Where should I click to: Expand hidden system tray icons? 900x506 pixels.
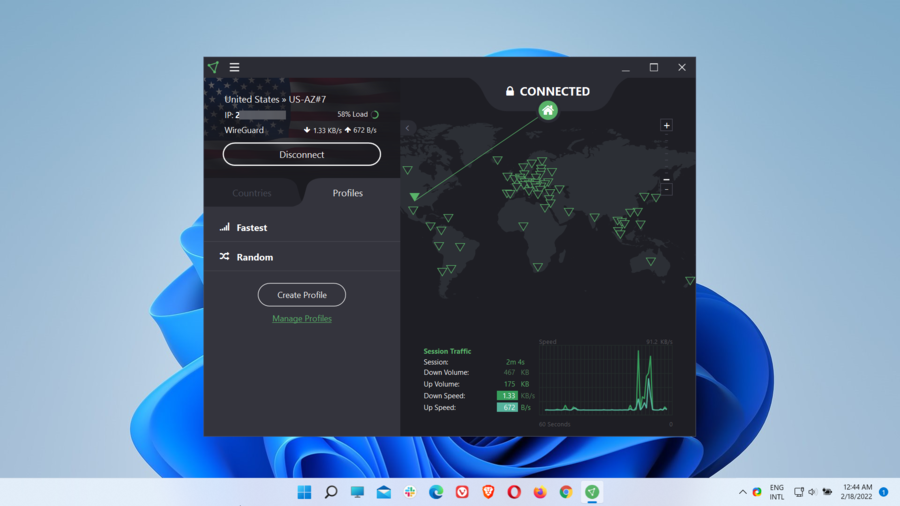(742, 492)
